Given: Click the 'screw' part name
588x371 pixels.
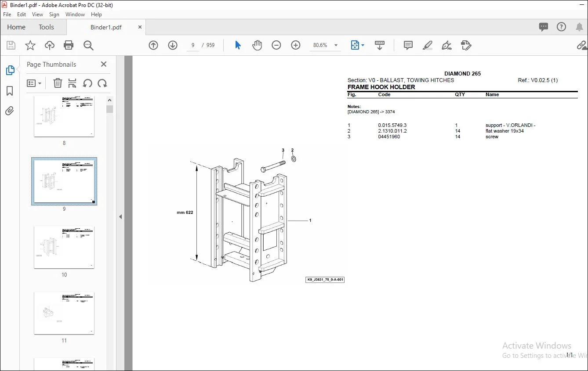Looking at the screenshot, I should [492, 137].
